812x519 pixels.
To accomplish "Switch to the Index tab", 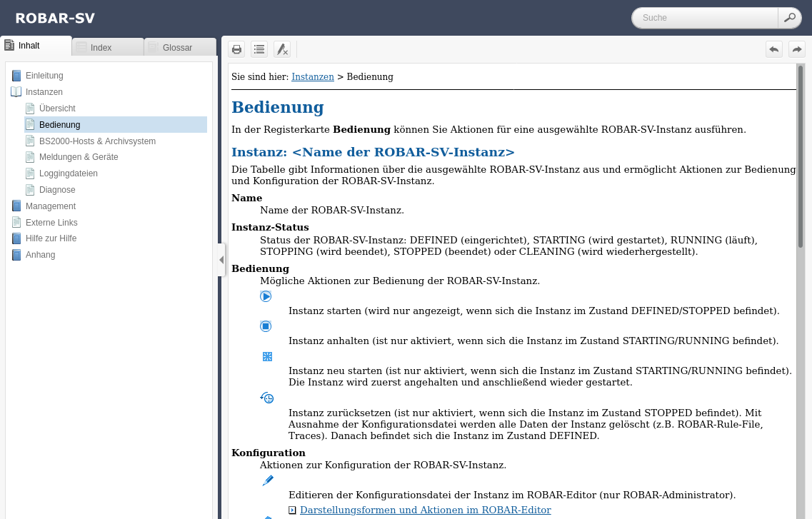I will 108,47.
